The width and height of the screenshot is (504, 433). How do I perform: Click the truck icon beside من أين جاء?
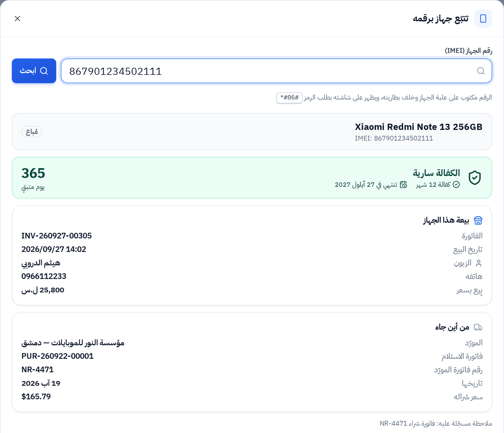coord(478,327)
